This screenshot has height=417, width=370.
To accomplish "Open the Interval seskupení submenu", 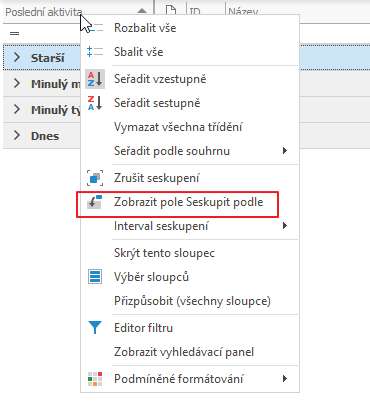I will (x=189, y=226).
